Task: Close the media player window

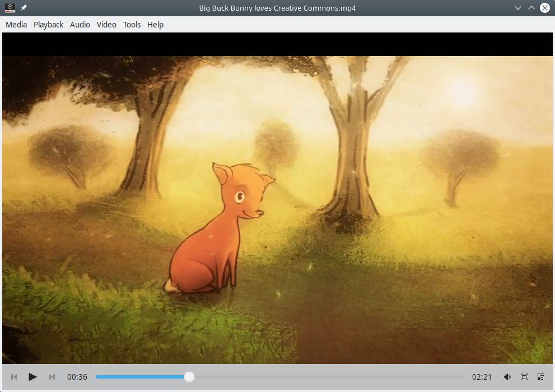Action: click(545, 8)
